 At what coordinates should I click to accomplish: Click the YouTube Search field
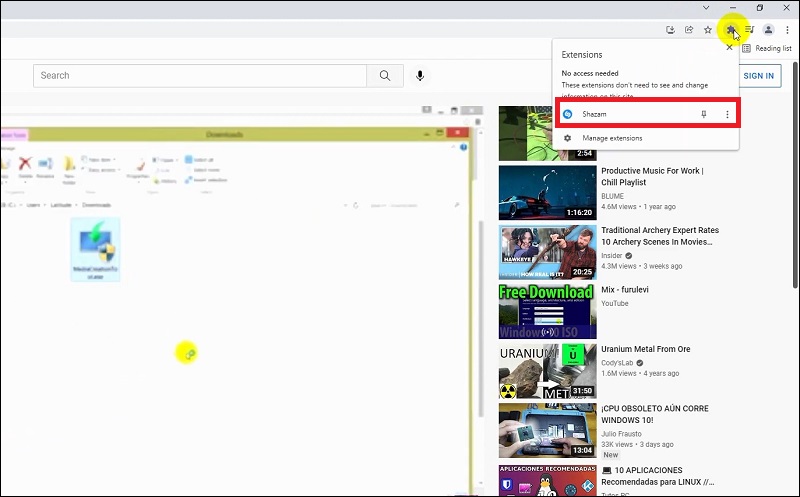(199, 76)
